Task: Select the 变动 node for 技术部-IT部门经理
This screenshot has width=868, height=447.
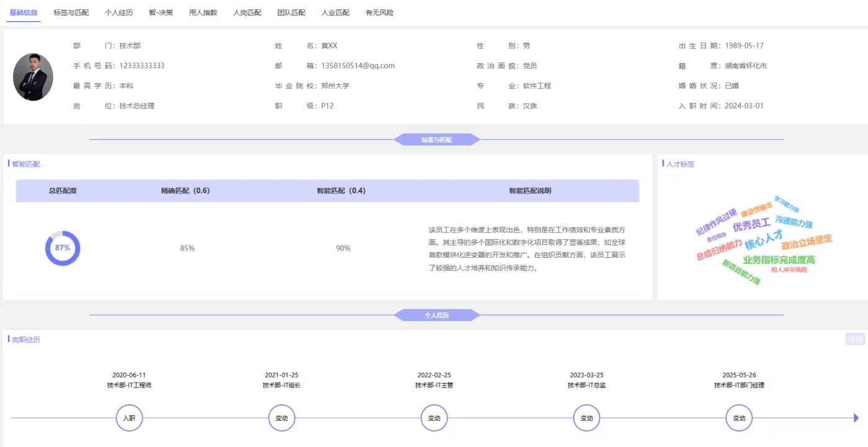Action: point(739,418)
